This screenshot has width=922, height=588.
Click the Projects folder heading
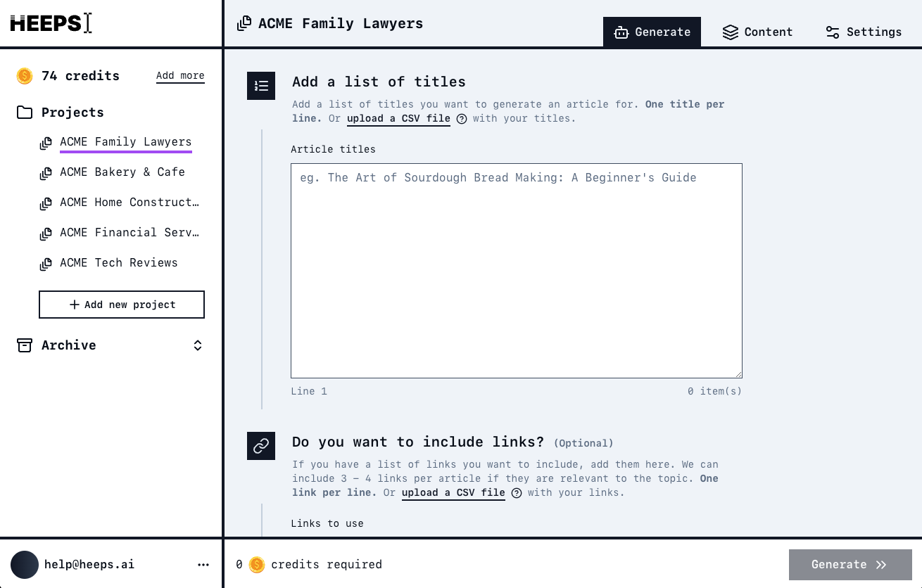click(72, 113)
